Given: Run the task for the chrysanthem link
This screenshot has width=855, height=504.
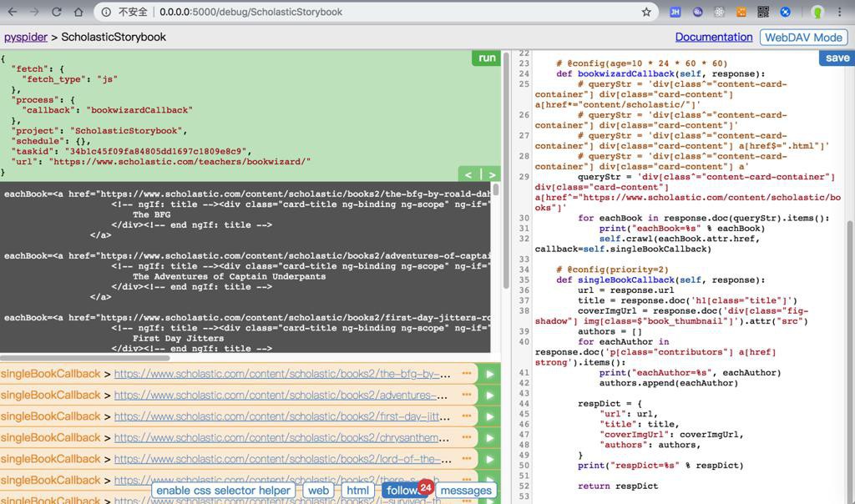Looking at the screenshot, I should [489, 438].
